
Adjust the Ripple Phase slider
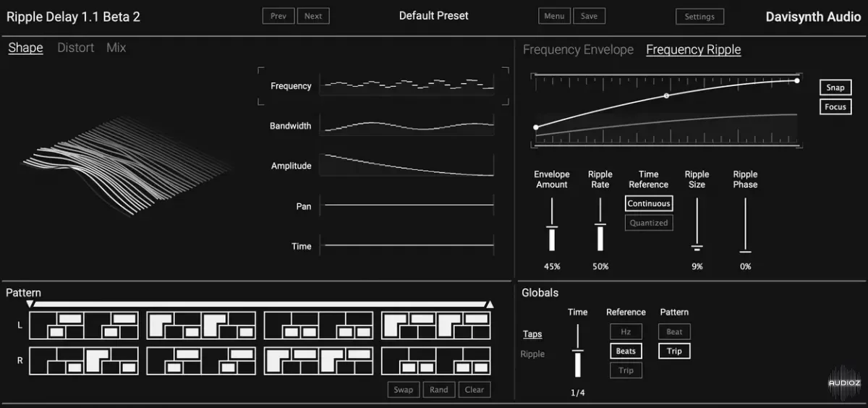point(745,225)
